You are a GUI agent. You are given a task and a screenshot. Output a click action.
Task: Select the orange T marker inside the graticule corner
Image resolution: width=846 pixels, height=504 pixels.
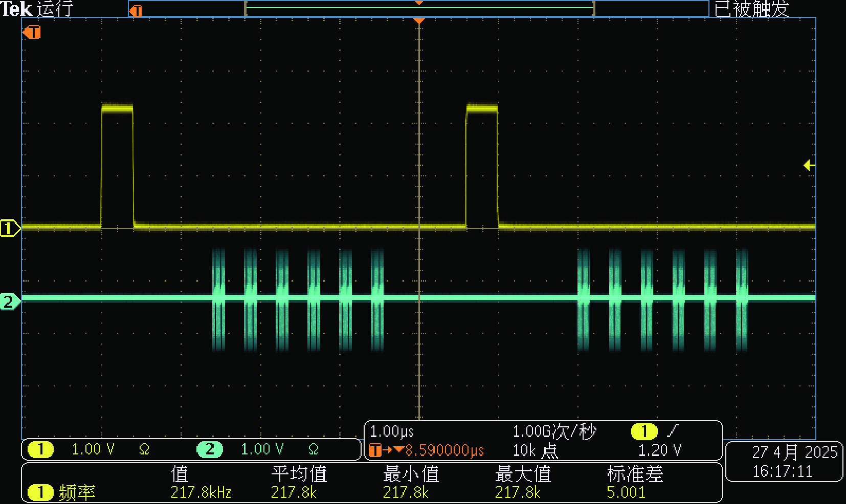coord(32,33)
